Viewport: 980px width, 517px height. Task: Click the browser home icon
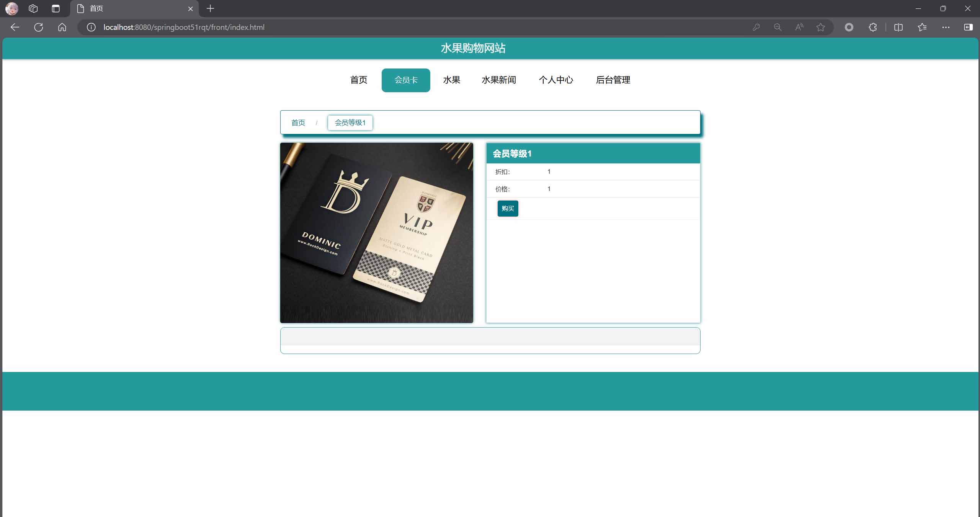62,27
